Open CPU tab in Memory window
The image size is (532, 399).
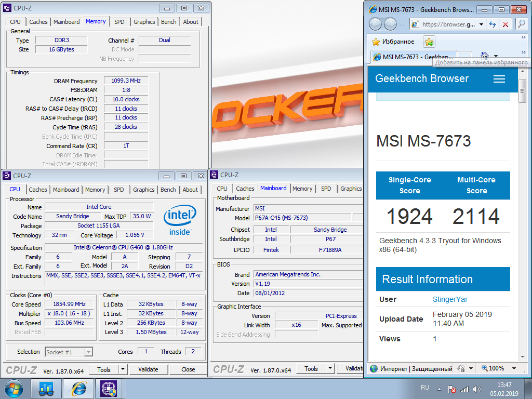pos(15,22)
